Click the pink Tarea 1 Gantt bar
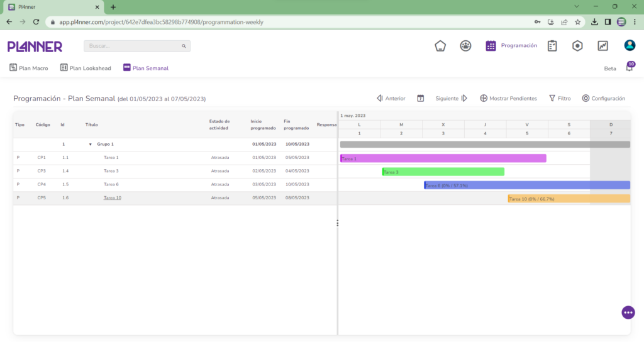Image resolution: width=644 pixels, height=342 pixels. (x=443, y=158)
